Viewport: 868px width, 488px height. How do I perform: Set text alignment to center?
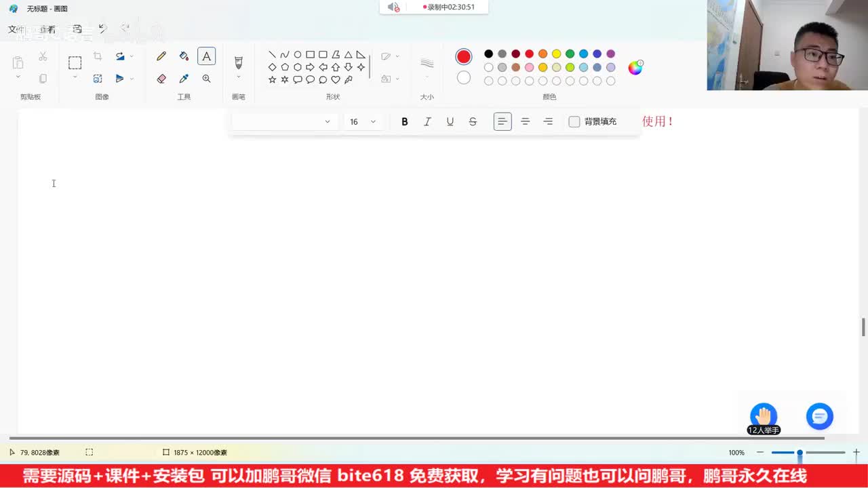tap(525, 121)
